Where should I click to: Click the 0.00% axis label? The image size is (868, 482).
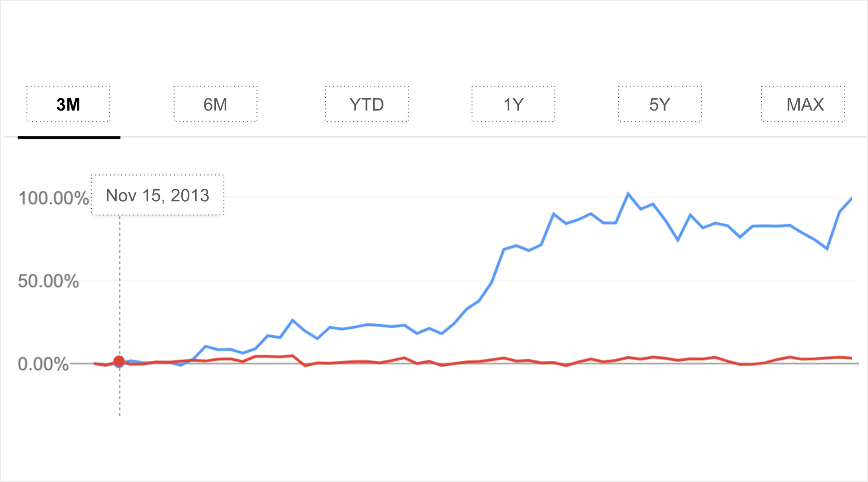(43, 364)
